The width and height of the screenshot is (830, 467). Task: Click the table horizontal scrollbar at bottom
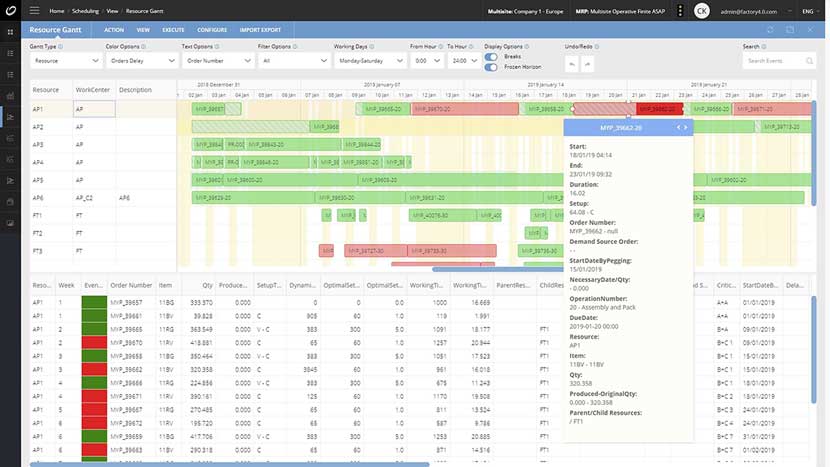[x=230, y=464]
